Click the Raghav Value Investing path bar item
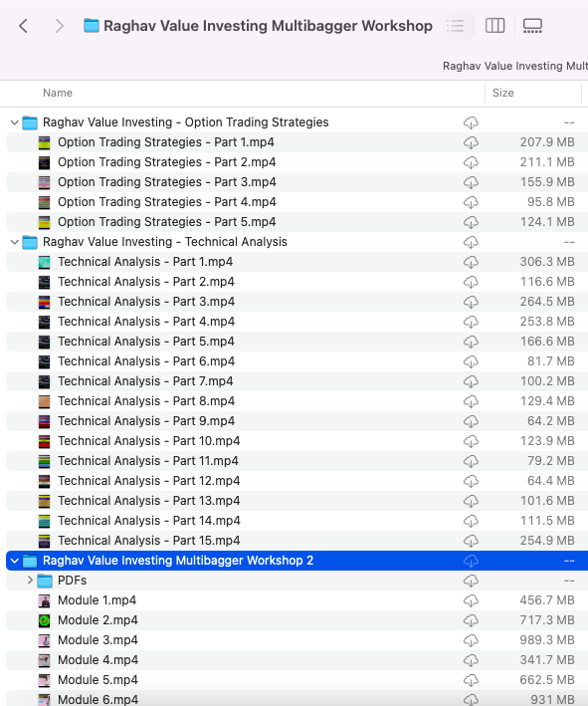Screen dimensions: 588x706 tap(515, 66)
